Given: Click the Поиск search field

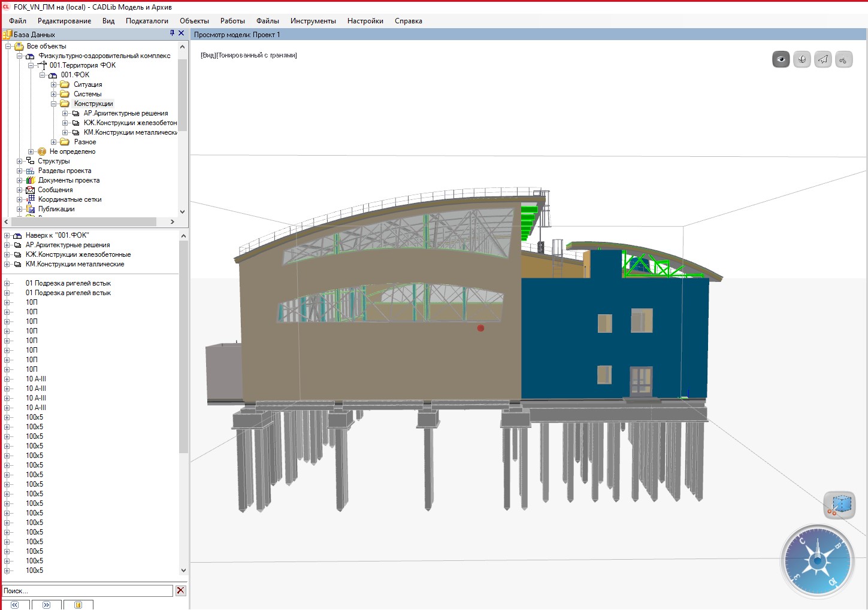Looking at the screenshot, I should click(x=87, y=591).
